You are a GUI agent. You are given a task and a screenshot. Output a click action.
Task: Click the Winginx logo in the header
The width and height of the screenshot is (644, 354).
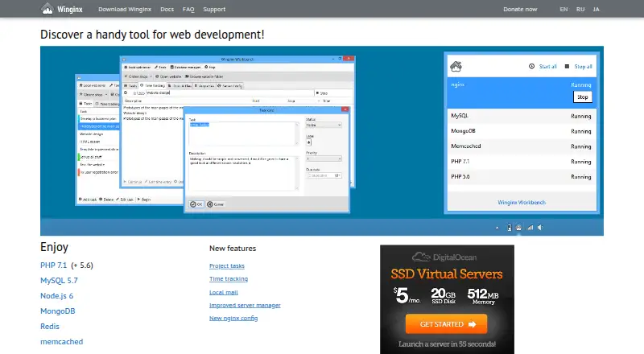(x=62, y=9)
